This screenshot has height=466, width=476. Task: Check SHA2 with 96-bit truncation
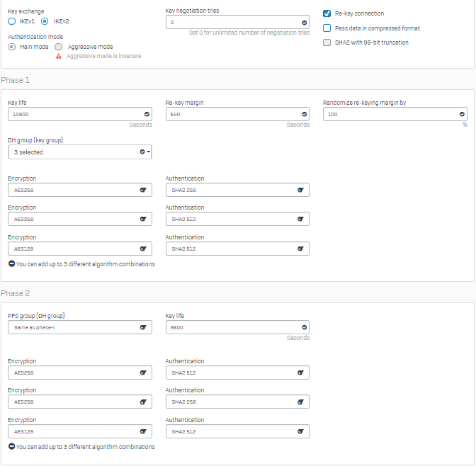point(327,42)
